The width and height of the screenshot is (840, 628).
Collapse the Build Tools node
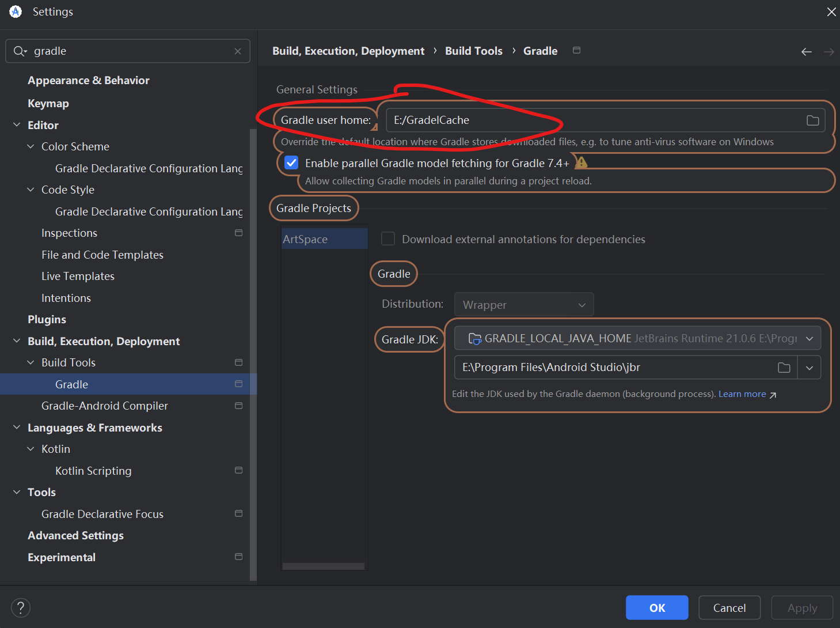(31, 362)
